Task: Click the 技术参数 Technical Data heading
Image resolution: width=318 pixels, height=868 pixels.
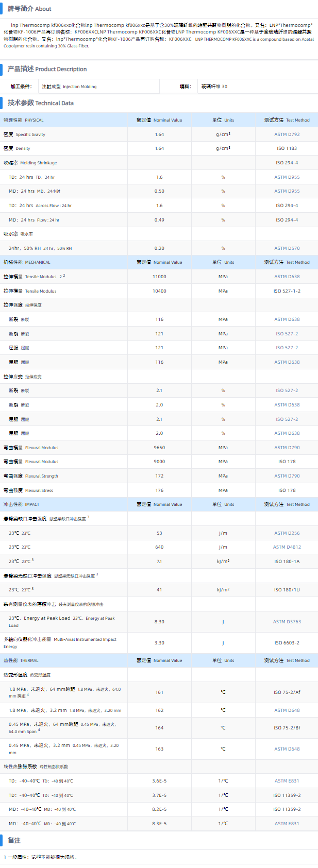Action: click(x=41, y=103)
